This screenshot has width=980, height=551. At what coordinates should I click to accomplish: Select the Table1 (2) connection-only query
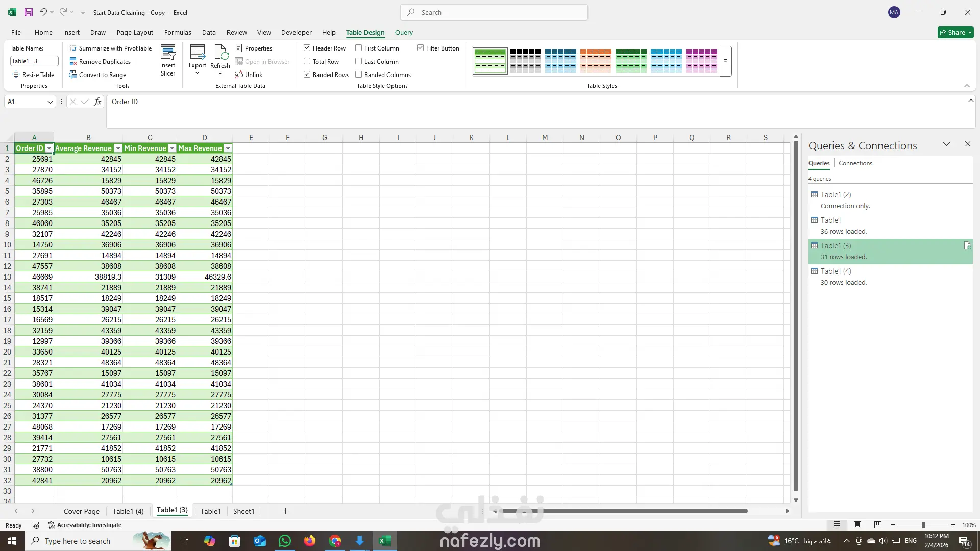pyautogui.click(x=890, y=200)
